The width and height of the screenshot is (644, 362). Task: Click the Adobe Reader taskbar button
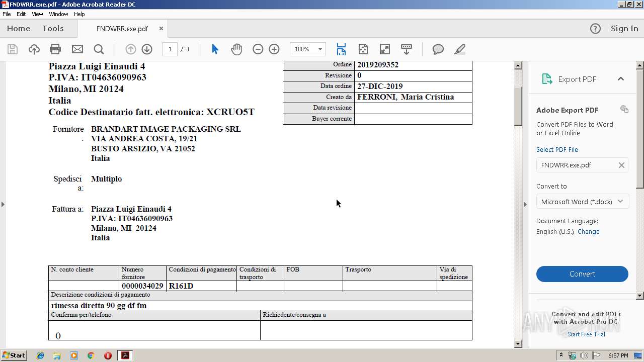[x=125, y=355]
